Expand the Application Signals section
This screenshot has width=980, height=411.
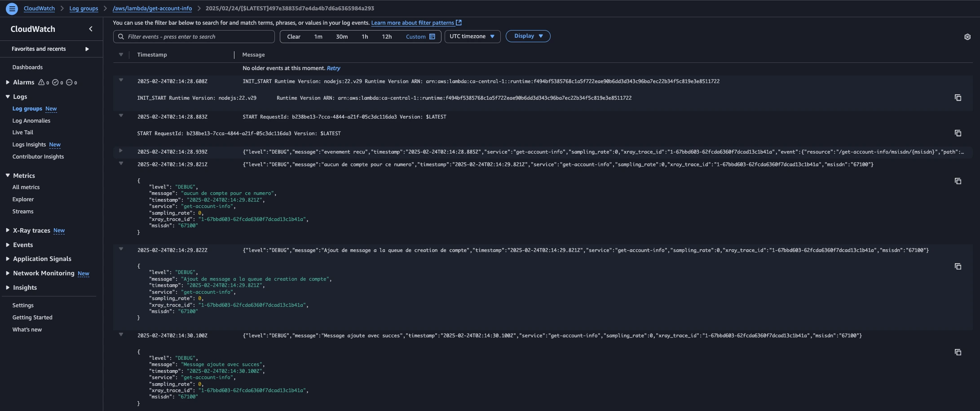point(8,259)
